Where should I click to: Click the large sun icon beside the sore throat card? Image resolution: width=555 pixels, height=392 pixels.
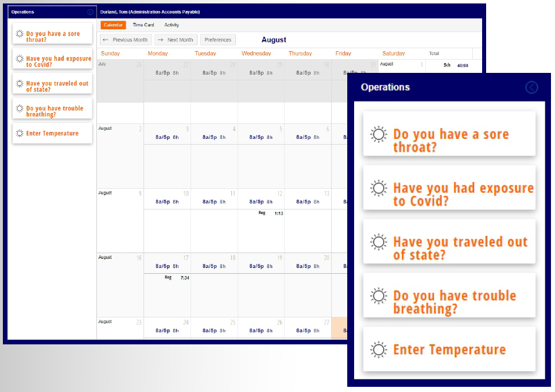[x=379, y=134]
